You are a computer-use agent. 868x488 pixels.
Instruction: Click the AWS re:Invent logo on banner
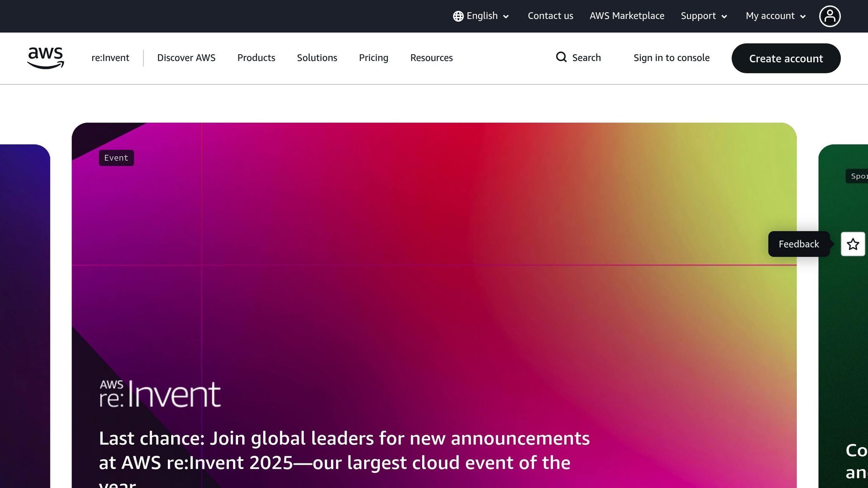(160, 394)
